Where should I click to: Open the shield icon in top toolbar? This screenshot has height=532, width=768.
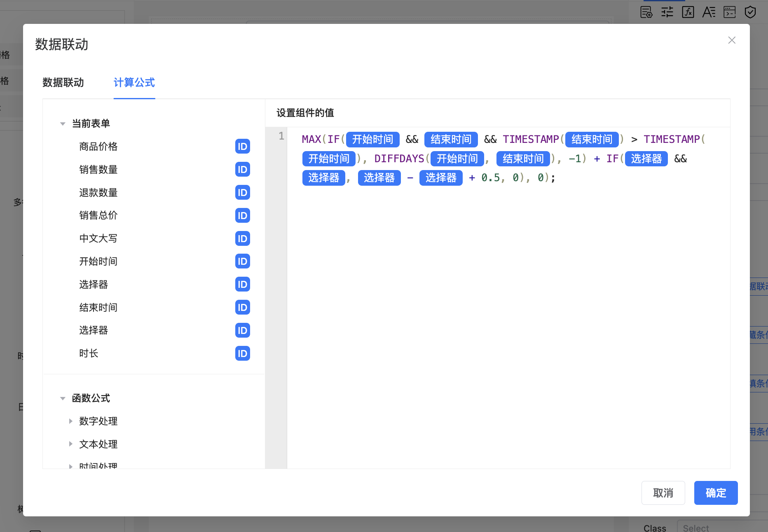(750, 12)
